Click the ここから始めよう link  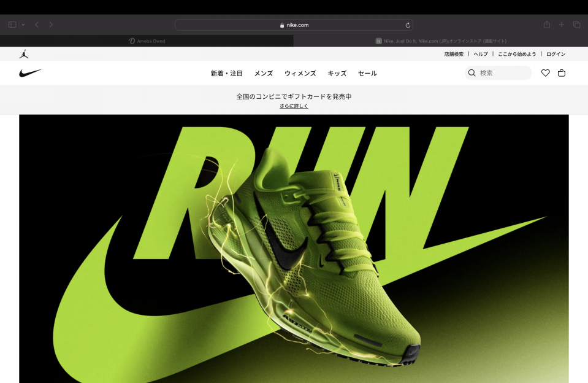pyautogui.click(x=517, y=54)
